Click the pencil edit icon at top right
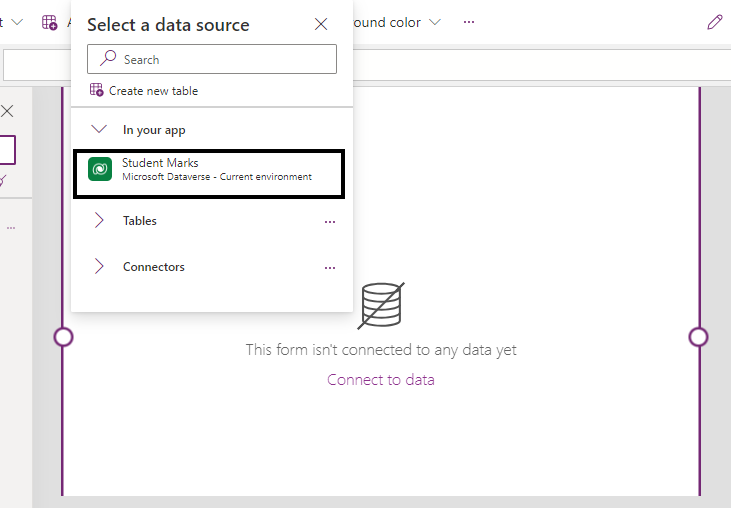Image resolution: width=731 pixels, height=508 pixels. tap(714, 22)
